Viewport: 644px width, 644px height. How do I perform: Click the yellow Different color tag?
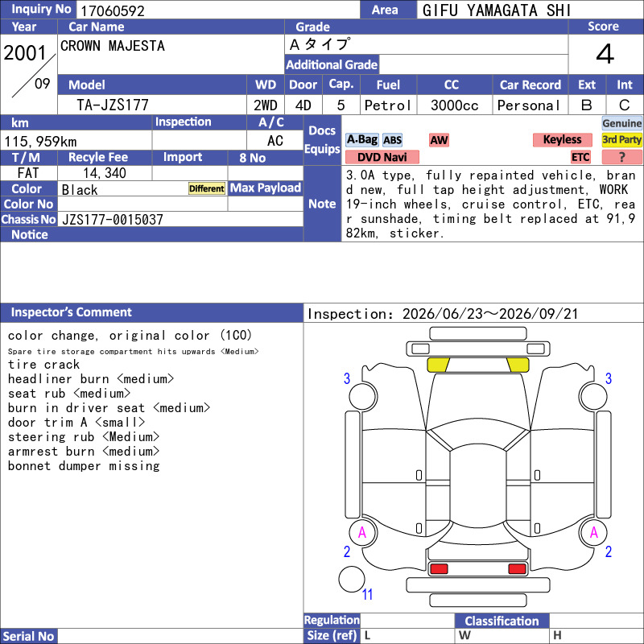tap(207, 188)
